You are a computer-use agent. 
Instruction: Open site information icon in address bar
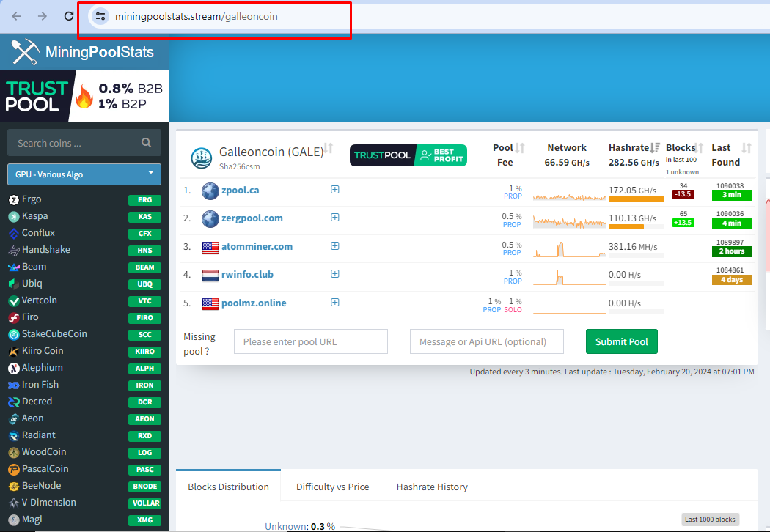point(100,16)
